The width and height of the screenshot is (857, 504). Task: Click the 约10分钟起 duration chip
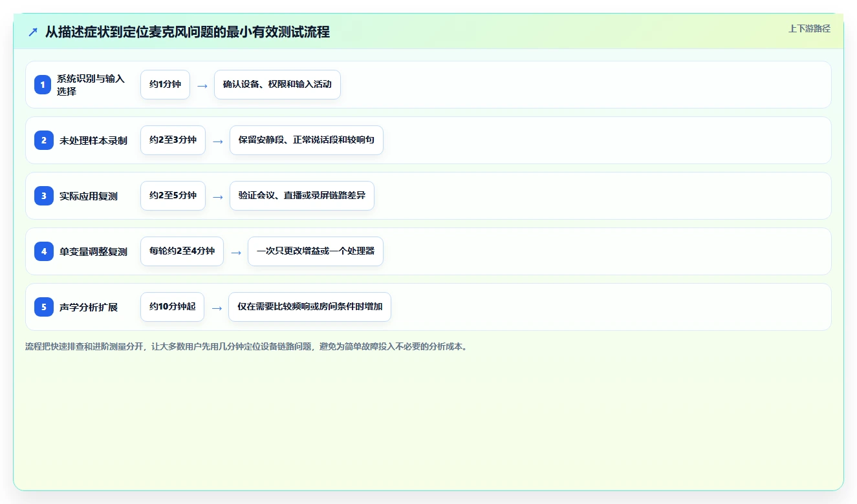pyautogui.click(x=172, y=307)
